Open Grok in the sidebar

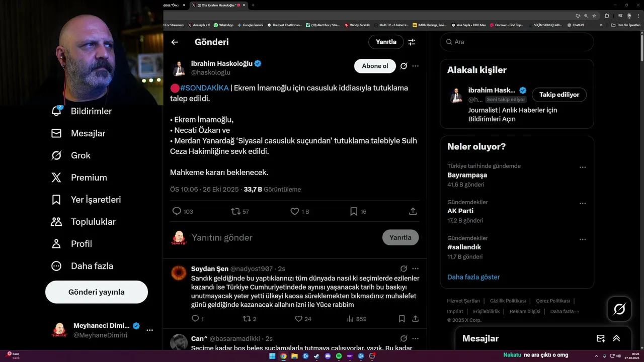(71, 155)
